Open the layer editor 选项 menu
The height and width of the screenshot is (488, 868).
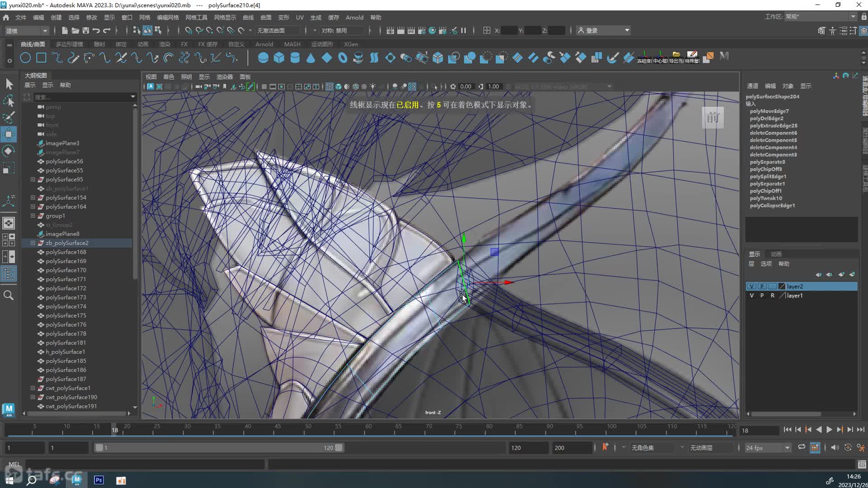pyautogui.click(x=766, y=264)
